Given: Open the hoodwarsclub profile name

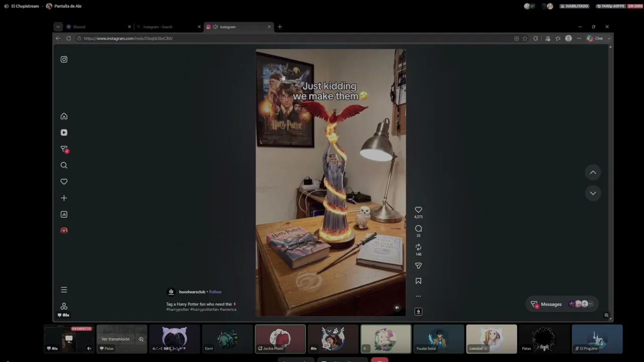Looking at the screenshot, I should pos(192,292).
